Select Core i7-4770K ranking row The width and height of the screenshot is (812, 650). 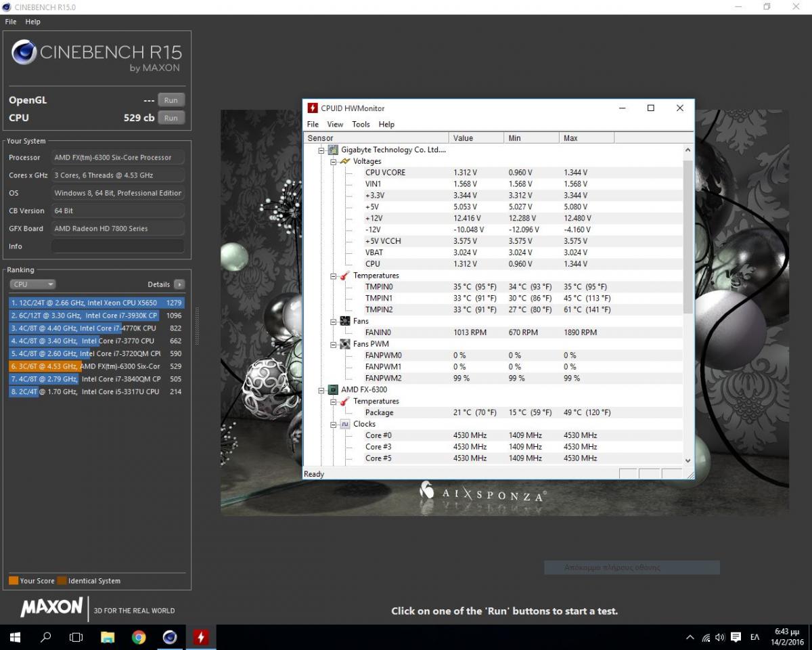(96, 328)
